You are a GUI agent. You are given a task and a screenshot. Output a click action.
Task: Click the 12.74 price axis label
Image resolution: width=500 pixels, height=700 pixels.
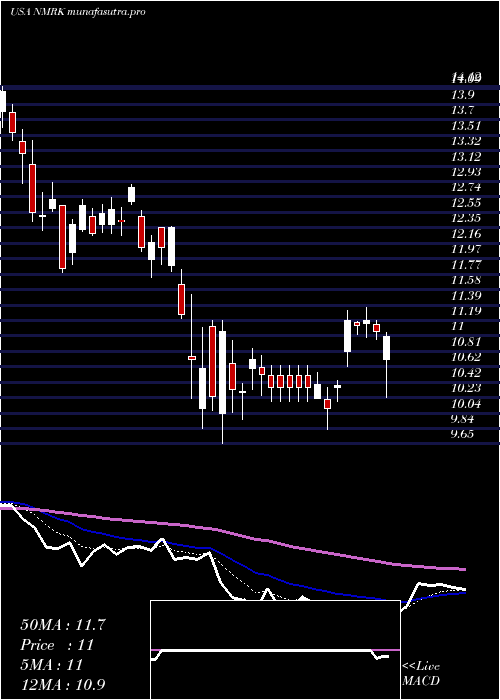pos(466,188)
